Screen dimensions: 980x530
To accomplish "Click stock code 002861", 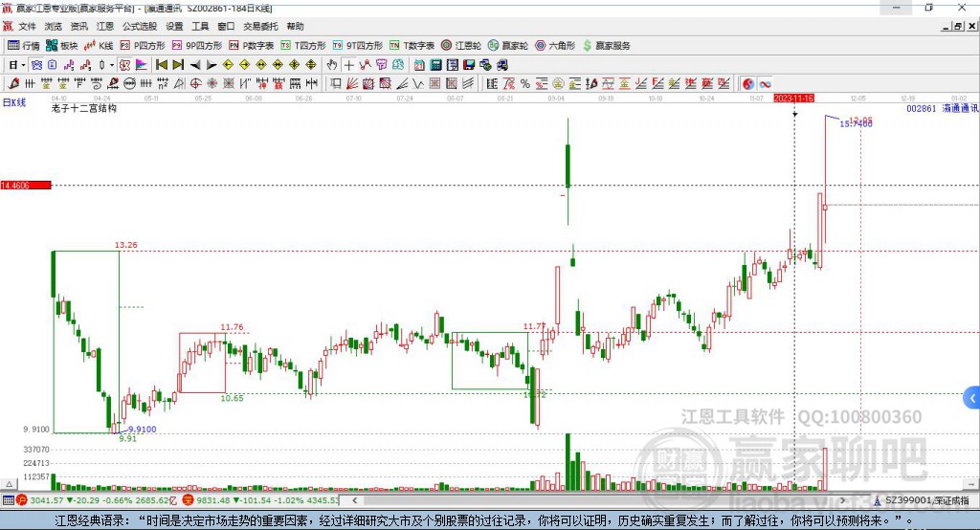I will coord(922,108).
